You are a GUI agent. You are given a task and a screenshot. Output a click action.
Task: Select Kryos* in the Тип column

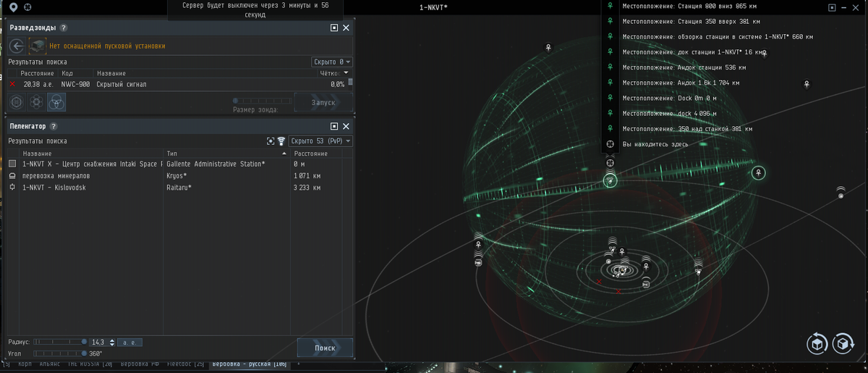(177, 176)
